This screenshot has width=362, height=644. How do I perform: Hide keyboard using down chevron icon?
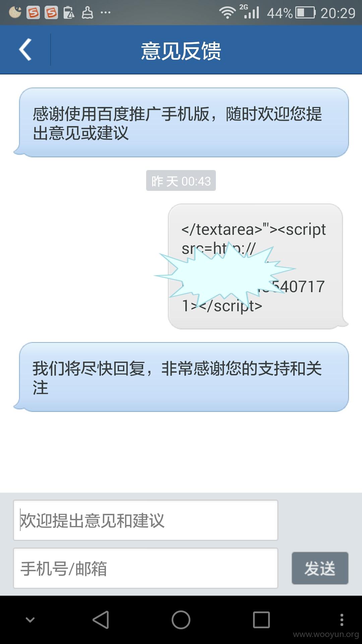(x=30, y=620)
